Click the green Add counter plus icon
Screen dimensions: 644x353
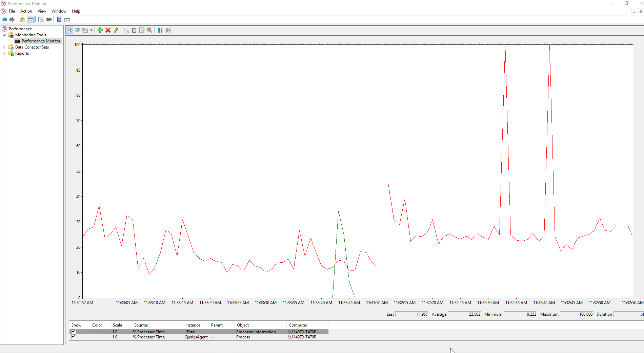tap(100, 30)
